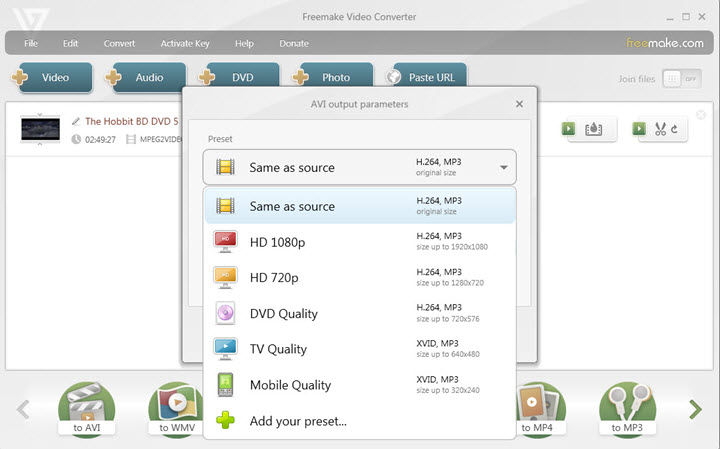This screenshot has height=449, width=720.
Task: Click the plus icon on Photo button
Action: tap(300, 77)
